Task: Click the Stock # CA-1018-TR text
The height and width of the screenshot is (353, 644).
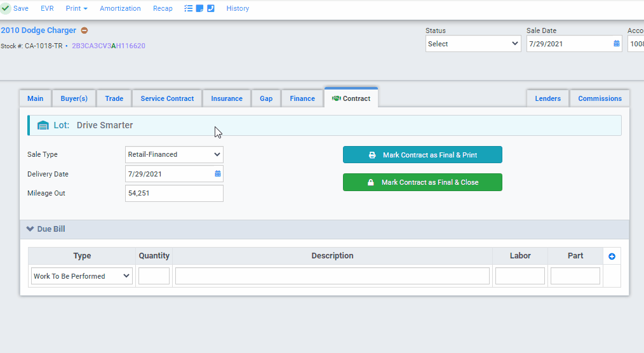Action: point(32,46)
